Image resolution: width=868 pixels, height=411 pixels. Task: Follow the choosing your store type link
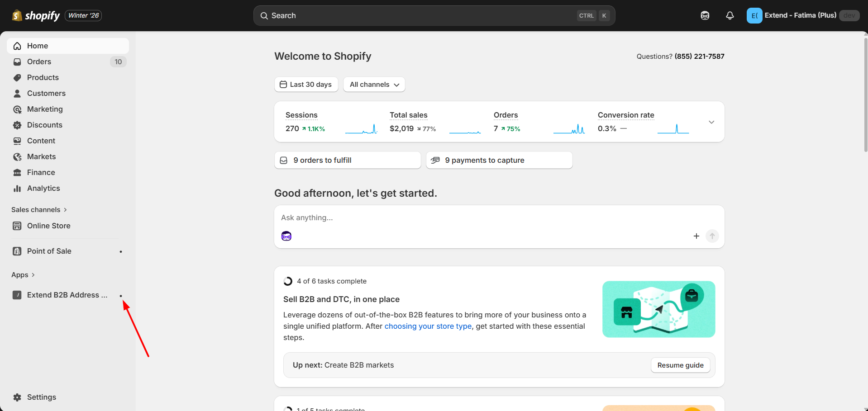[x=428, y=326]
